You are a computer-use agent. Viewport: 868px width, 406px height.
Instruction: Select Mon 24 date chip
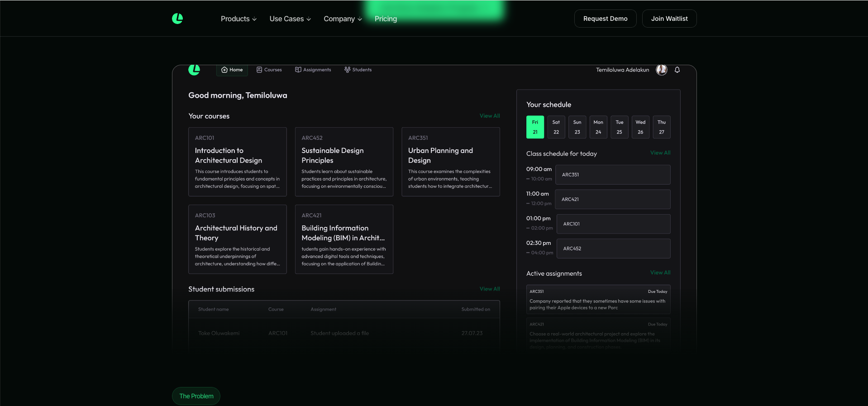(598, 127)
